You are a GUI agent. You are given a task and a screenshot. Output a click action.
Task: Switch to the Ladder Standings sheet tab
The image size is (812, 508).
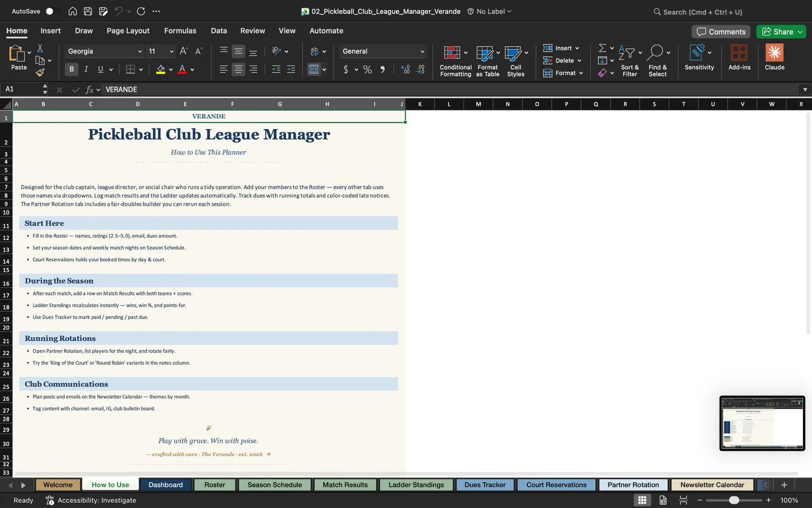coord(416,485)
